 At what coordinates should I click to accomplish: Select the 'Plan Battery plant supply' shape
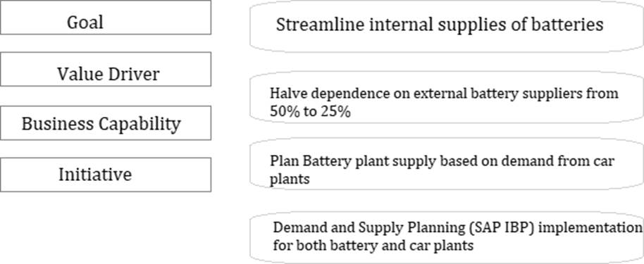(447, 164)
